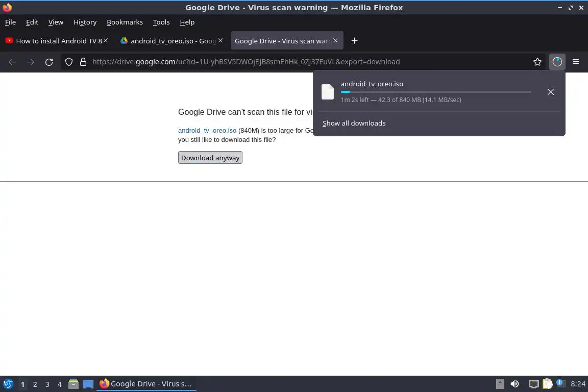The height and width of the screenshot is (392, 588).
Task: Click the site security padlock icon
Action: pos(83,62)
